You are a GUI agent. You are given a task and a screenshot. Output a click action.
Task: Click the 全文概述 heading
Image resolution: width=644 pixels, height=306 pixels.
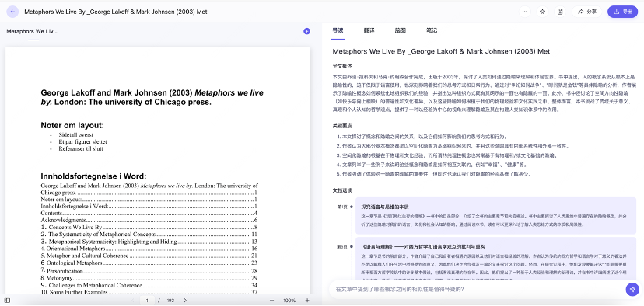pyautogui.click(x=342, y=66)
